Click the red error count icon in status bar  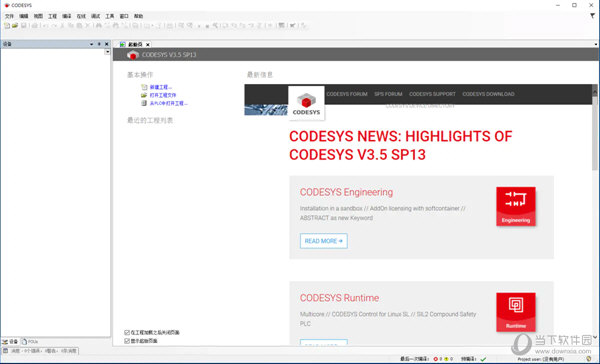click(435, 359)
